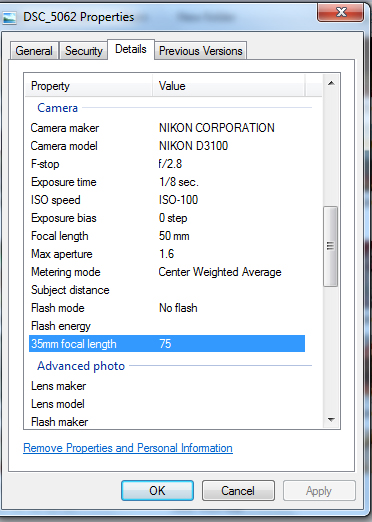Click the Center Weighted Average value

point(220,272)
